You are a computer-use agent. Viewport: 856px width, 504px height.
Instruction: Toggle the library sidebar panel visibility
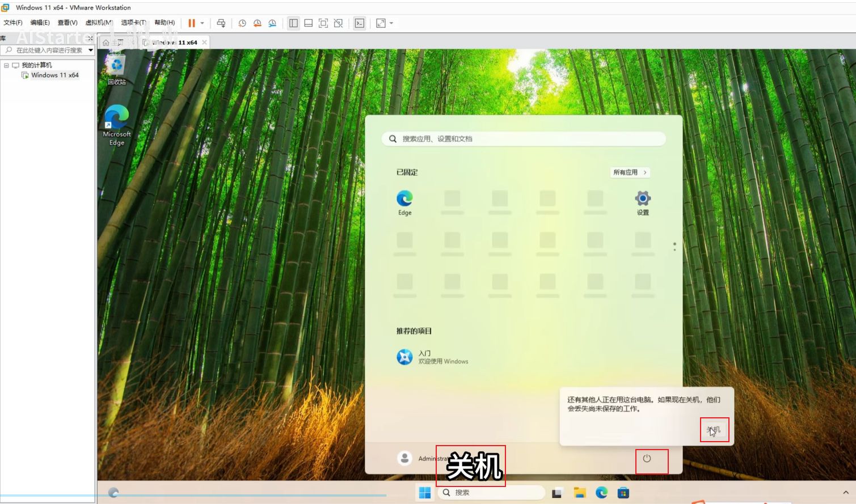(x=293, y=23)
